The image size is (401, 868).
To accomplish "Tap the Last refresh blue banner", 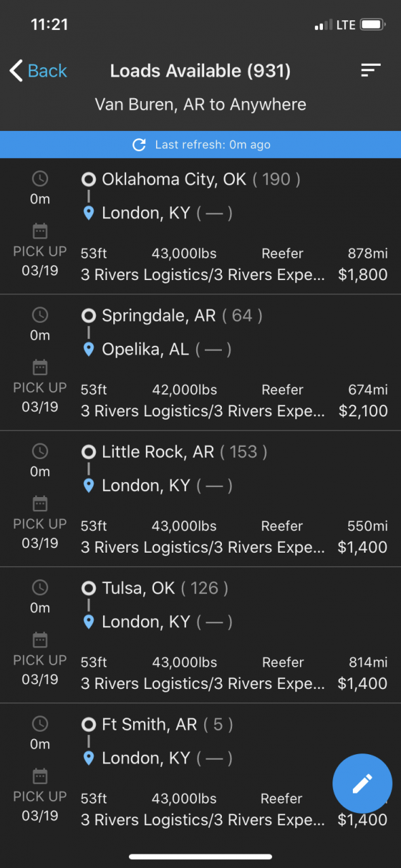I will point(201,144).
